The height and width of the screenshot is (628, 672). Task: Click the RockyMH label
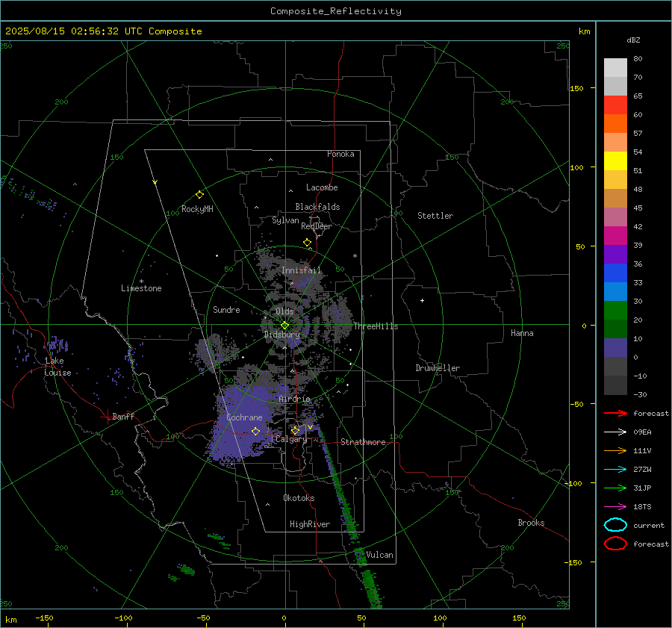pyautogui.click(x=197, y=209)
